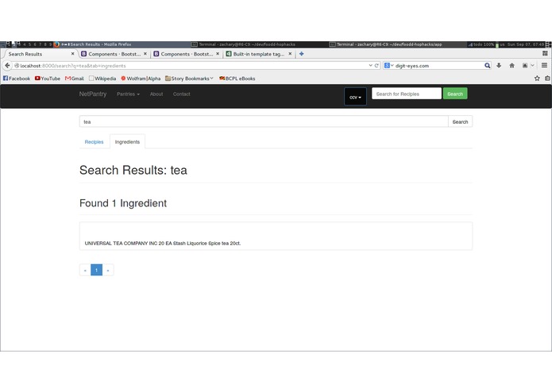Viewport: 552px width, 392px height.
Task: Close the Search Results tab
Action: (x=72, y=54)
